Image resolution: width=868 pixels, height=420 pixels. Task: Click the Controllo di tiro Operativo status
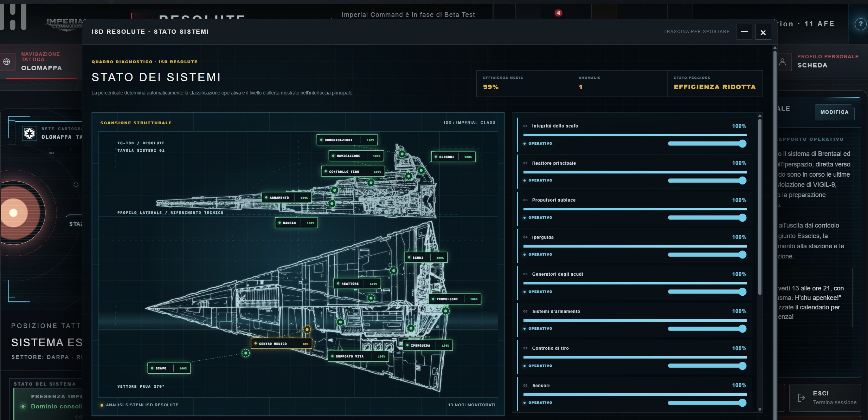(x=540, y=366)
